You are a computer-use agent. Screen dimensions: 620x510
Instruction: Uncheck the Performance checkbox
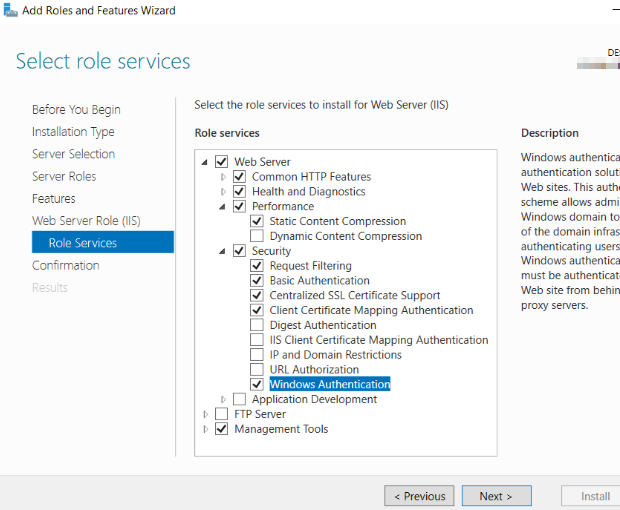[239, 206]
